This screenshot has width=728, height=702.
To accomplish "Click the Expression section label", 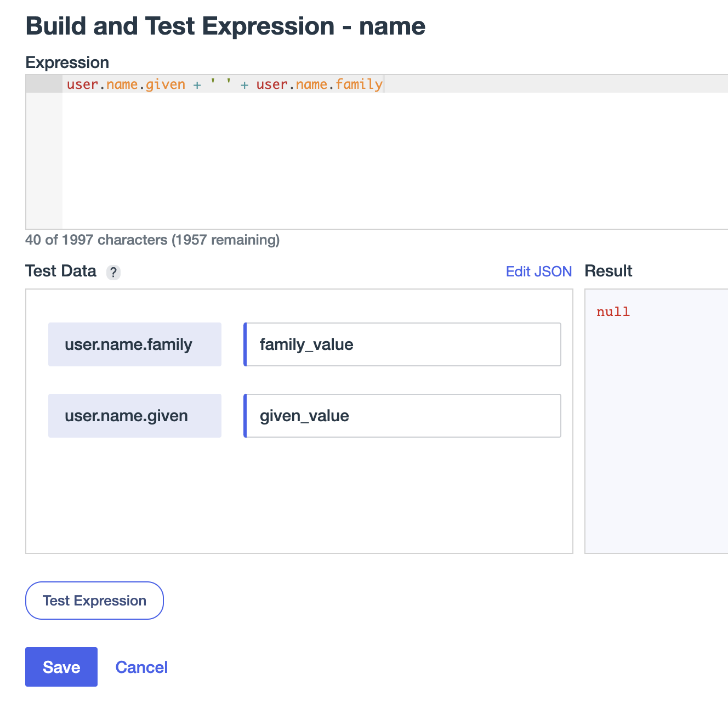I will point(67,63).
